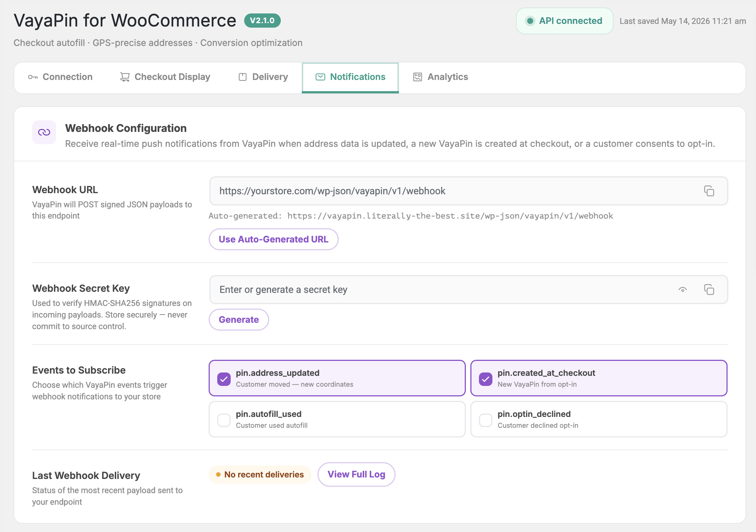The width and height of the screenshot is (756, 532).
Task: Click the chart icon on the Analytics tab
Action: coord(418,77)
